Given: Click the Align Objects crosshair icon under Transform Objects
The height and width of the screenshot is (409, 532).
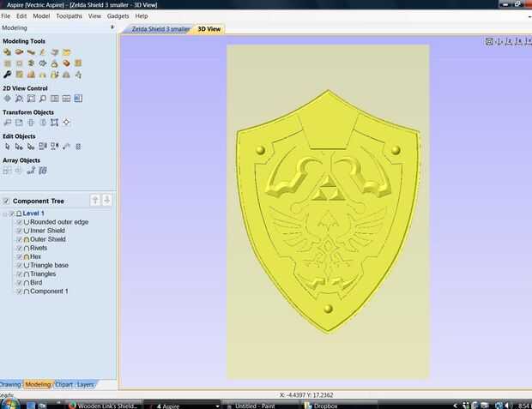Looking at the screenshot, I should tap(67, 123).
